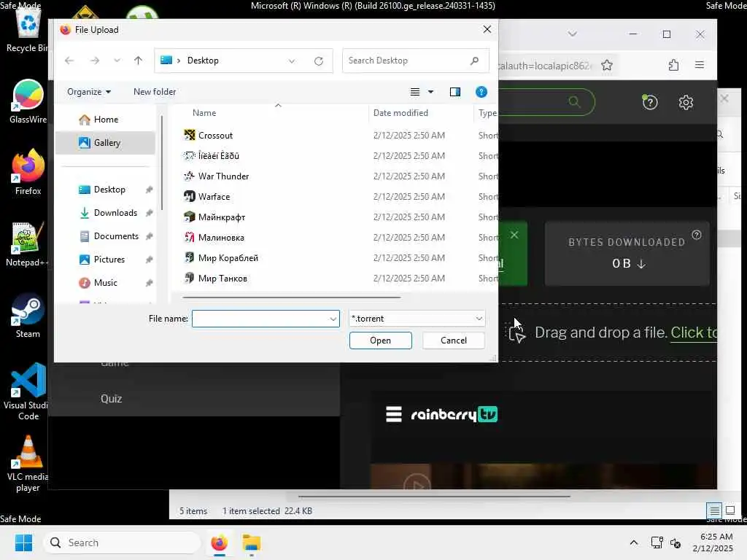Click the taskbar Search box
This screenshot has width=747, height=560.
(123, 542)
